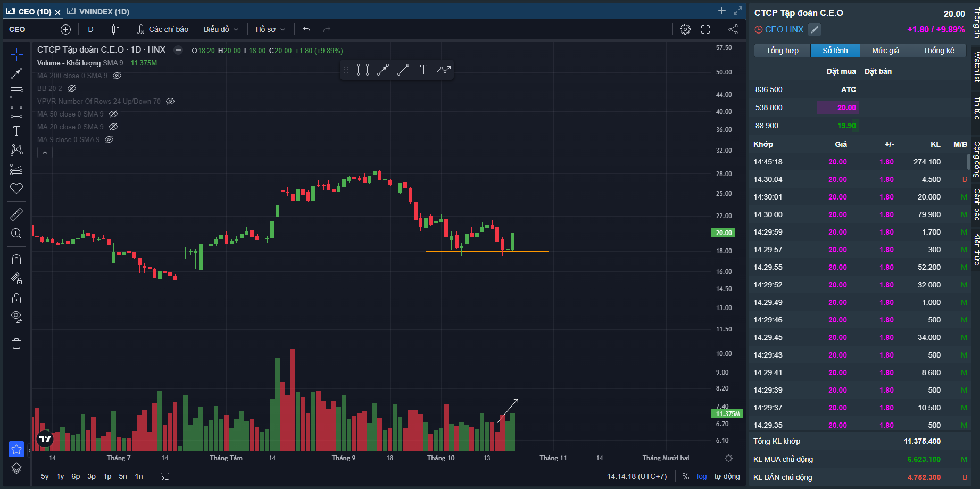Open Các chỉ báo indicators
Image resolution: width=980 pixels, height=489 pixels.
163,29
